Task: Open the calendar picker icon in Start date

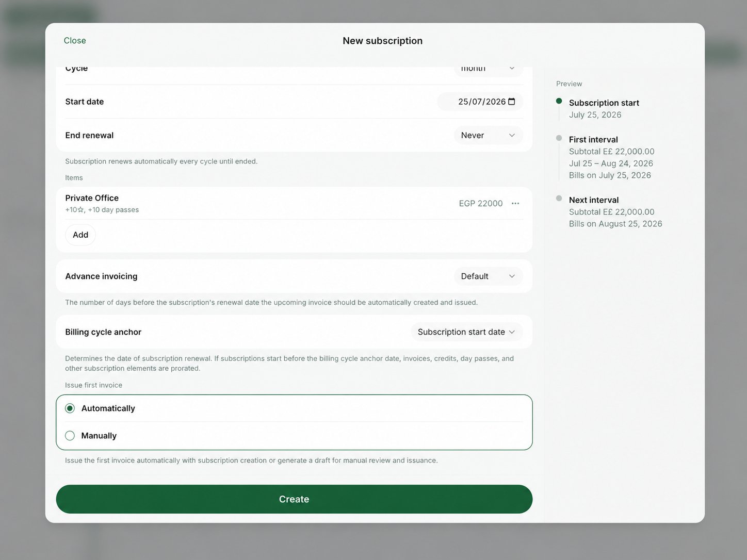Action: 512,102
